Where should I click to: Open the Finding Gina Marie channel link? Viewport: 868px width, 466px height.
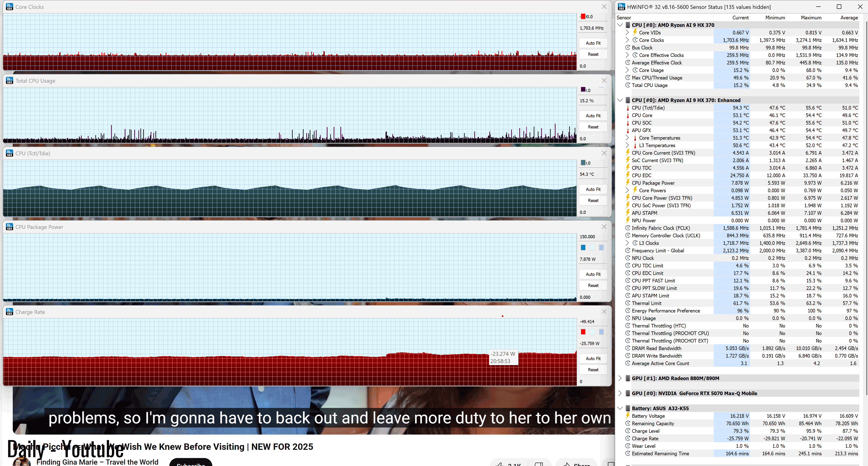tap(97, 462)
